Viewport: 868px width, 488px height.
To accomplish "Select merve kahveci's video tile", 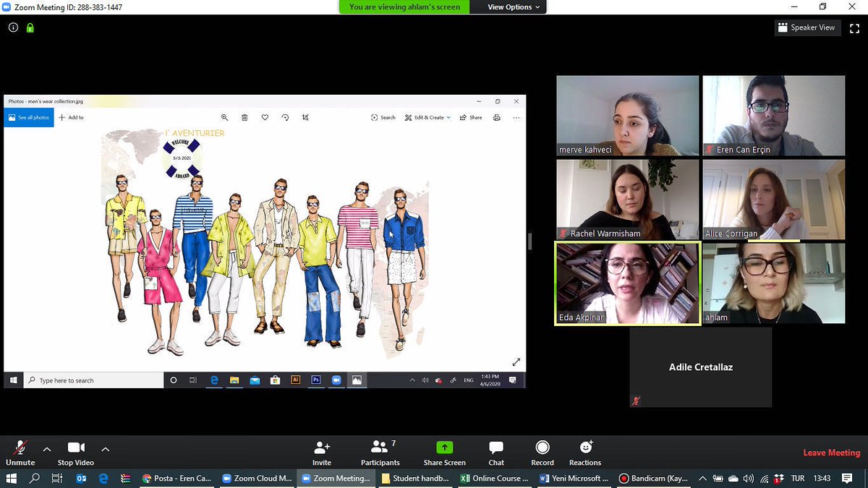I will (x=628, y=116).
